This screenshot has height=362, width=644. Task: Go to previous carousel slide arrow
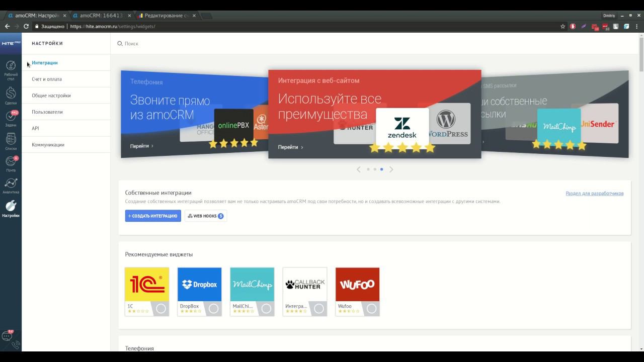point(359,169)
